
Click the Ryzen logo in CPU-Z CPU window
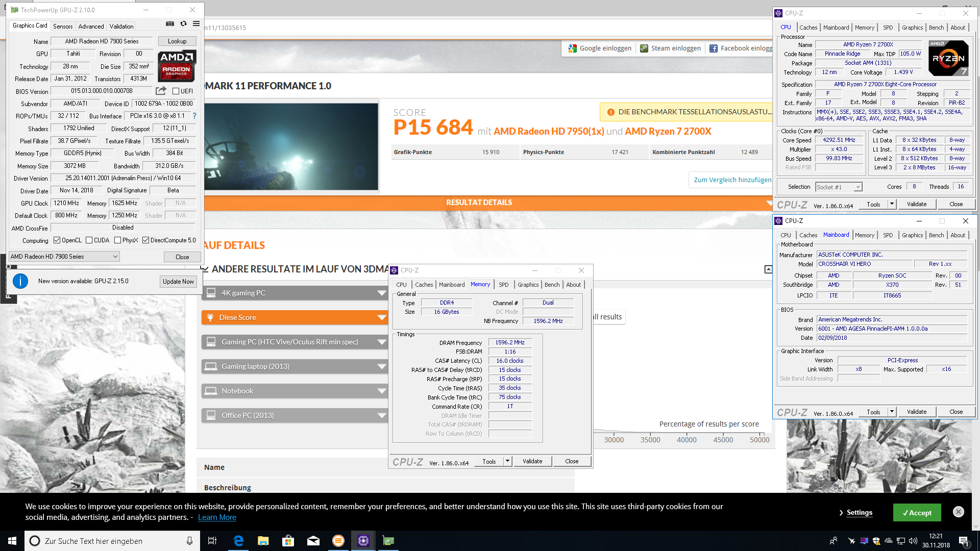point(948,58)
